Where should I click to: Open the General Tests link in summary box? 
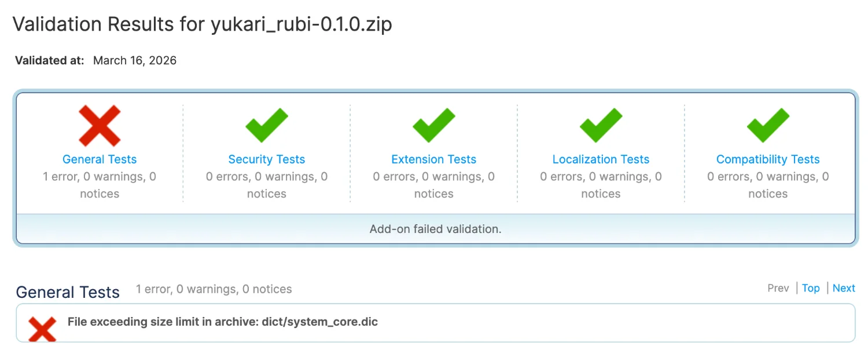point(100,159)
